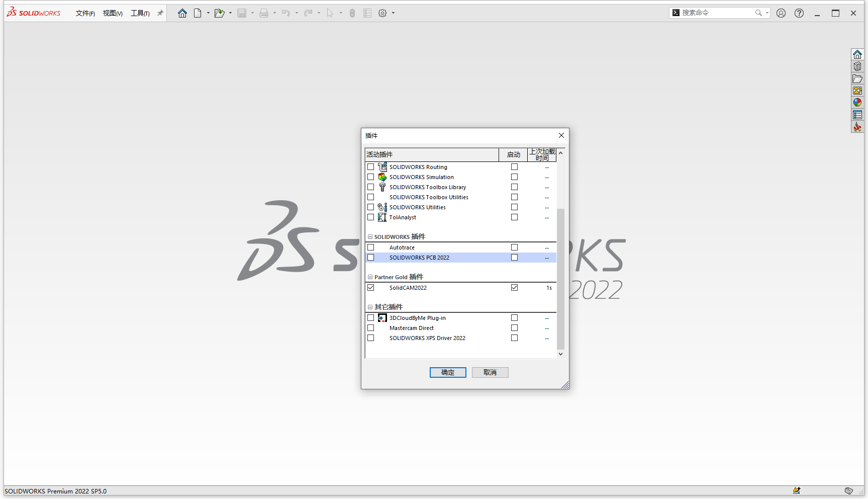868x499 pixels.
Task: Click the 确定 button
Action: tap(448, 372)
